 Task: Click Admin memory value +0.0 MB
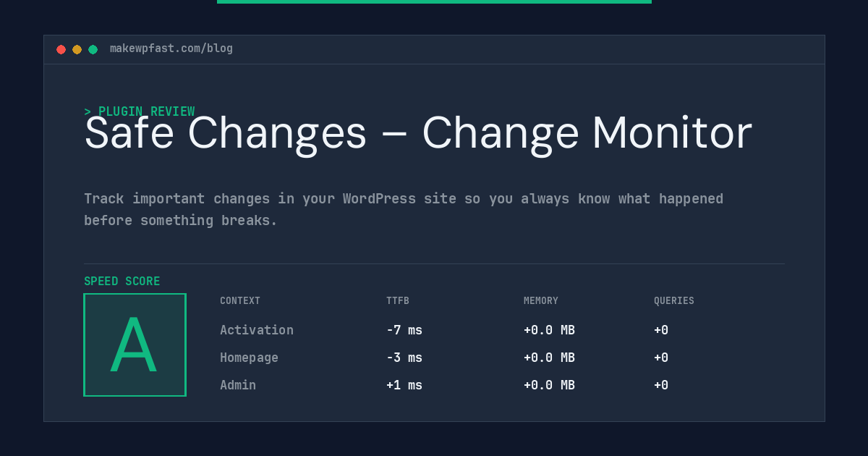pyautogui.click(x=549, y=385)
